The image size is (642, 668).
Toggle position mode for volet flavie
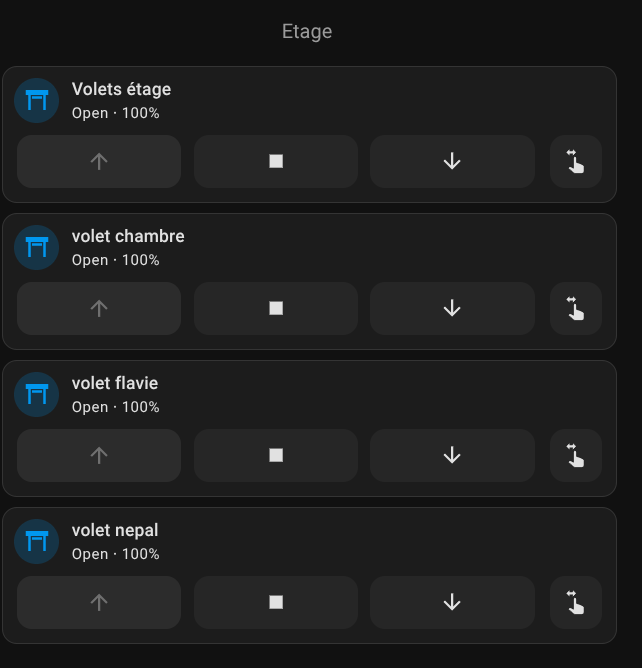click(x=576, y=455)
